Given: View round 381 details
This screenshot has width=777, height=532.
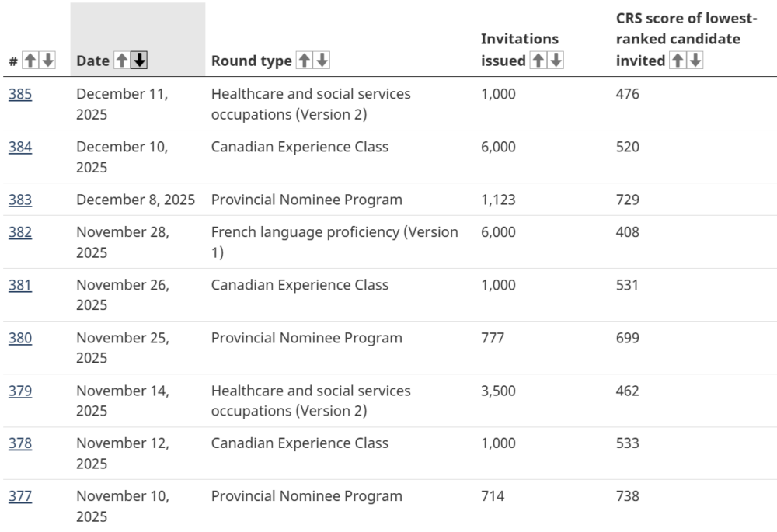Looking at the screenshot, I should [x=20, y=285].
